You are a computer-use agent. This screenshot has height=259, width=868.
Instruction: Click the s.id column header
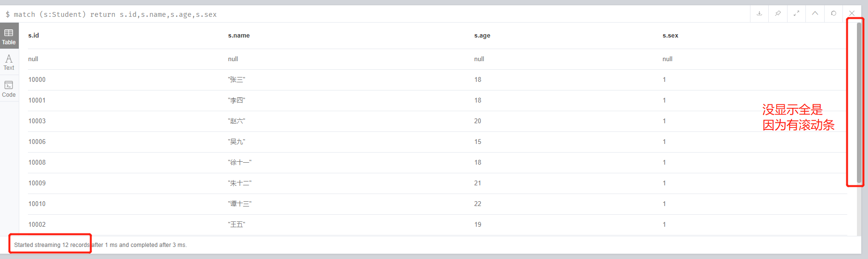click(x=34, y=36)
